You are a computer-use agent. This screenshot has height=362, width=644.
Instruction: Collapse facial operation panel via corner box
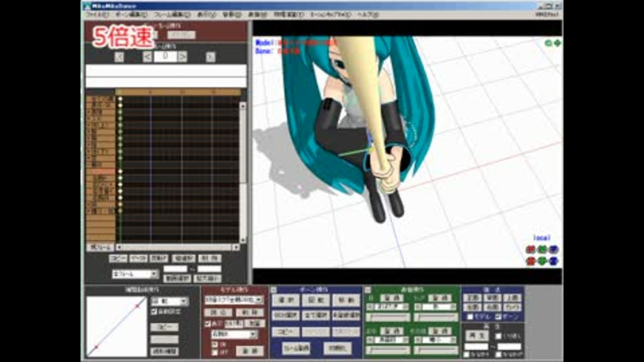368,290
